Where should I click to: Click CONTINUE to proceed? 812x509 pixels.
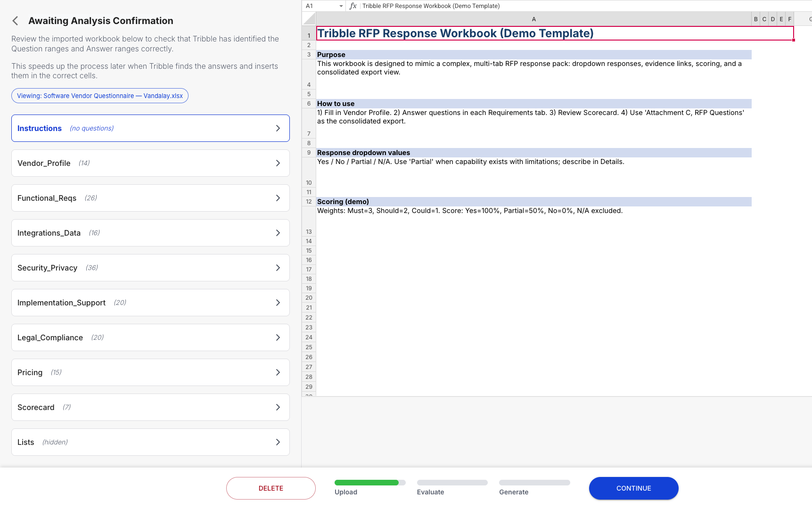click(633, 488)
